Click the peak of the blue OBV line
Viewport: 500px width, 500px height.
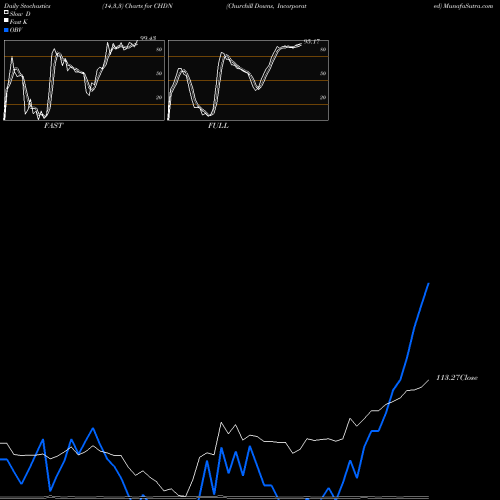click(x=428, y=284)
